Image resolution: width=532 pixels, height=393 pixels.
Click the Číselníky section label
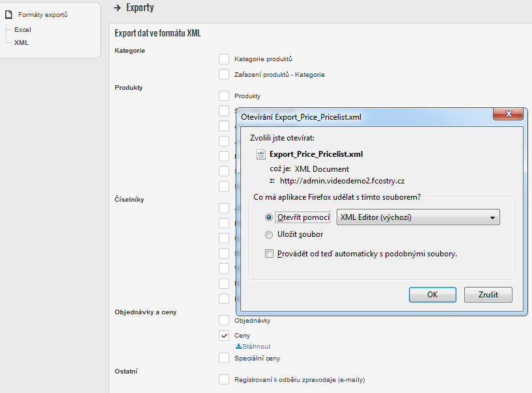[x=130, y=199]
